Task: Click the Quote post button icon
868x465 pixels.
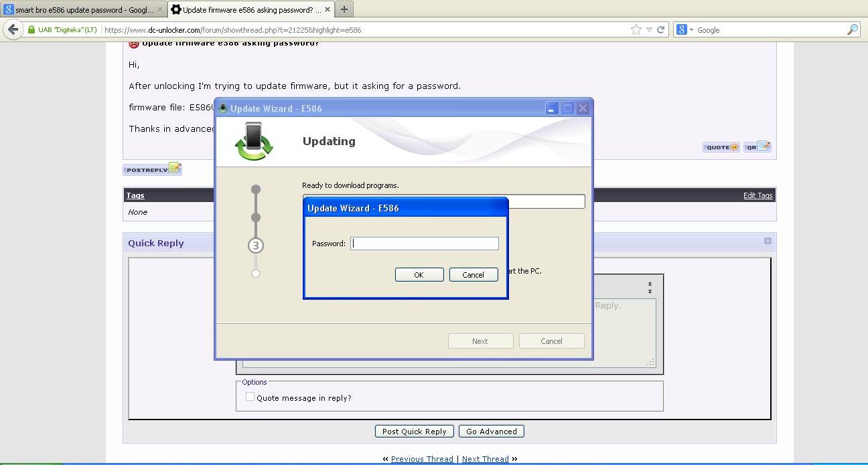Action: coord(721,147)
